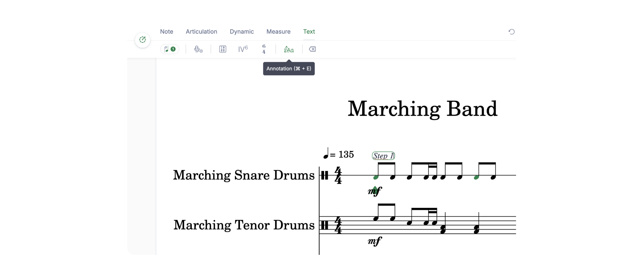Open the Note tab
This screenshot has width=644, height=279.
click(166, 32)
